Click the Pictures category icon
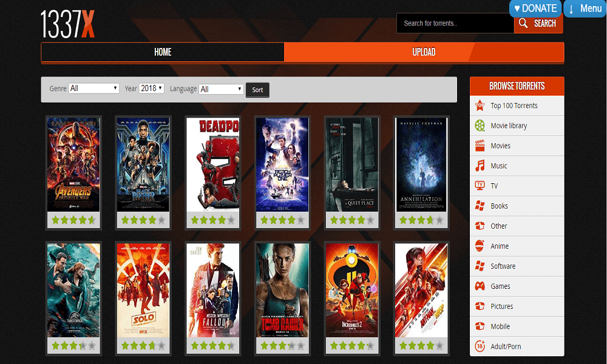Viewport: 607px width, 364px height. [480, 306]
